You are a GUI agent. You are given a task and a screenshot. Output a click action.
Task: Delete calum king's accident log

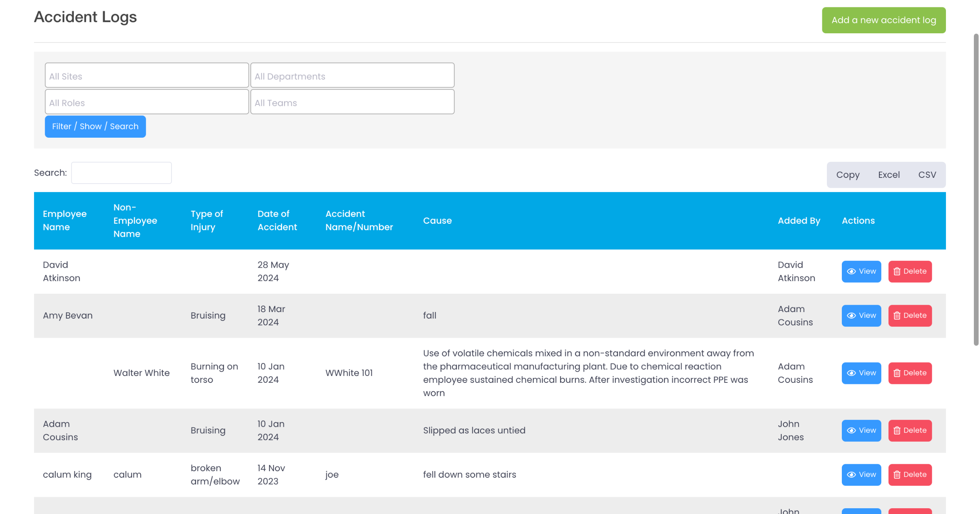pos(910,475)
